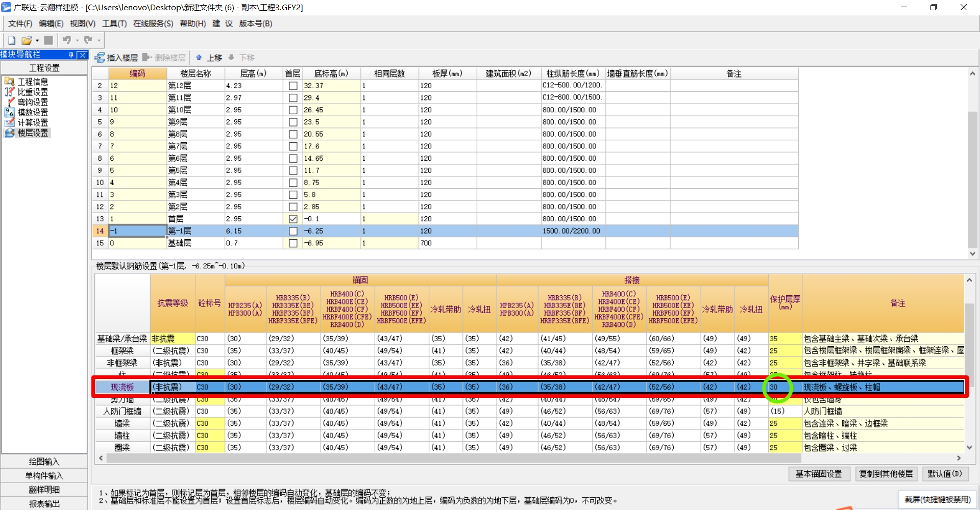
Task: Open the 文件(F) menu
Action: pyautogui.click(x=20, y=23)
